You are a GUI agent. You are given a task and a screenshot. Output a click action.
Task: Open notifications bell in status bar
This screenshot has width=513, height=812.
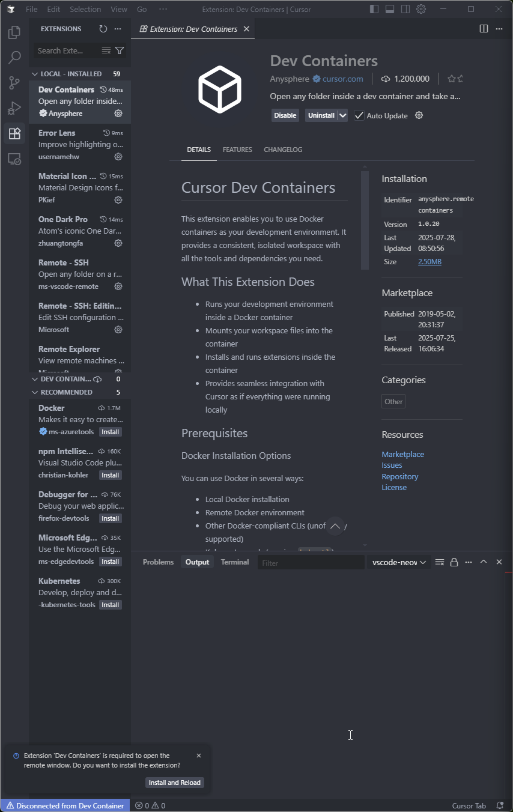[x=500, y=805]
